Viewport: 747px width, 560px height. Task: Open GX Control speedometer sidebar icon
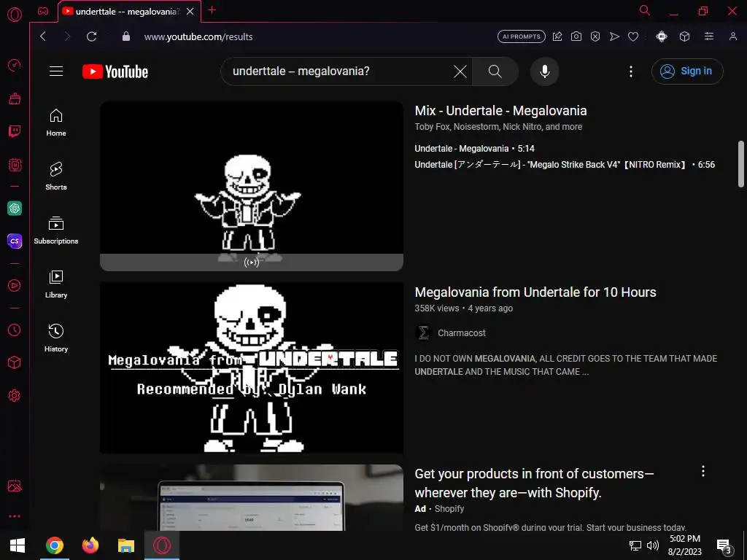pyautogui.click(x=15, y=65)
